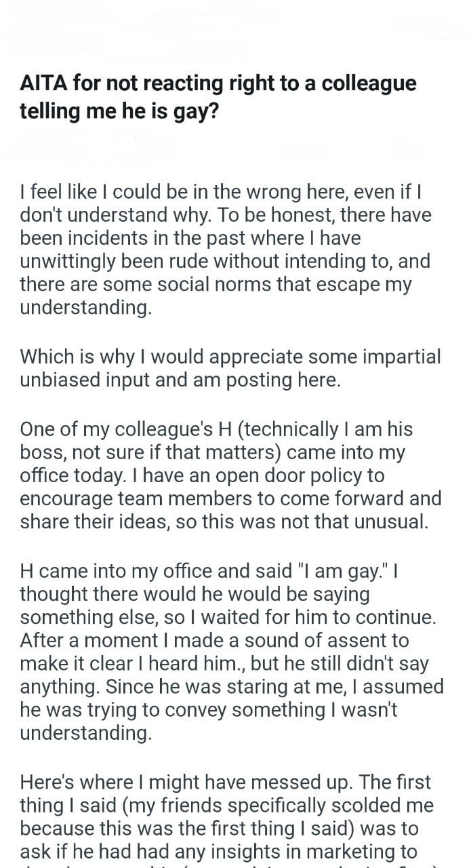Viewport: 471px width, 868px height.
Task: Click the word "colleague" in the post title
Action: click(369, 84)
